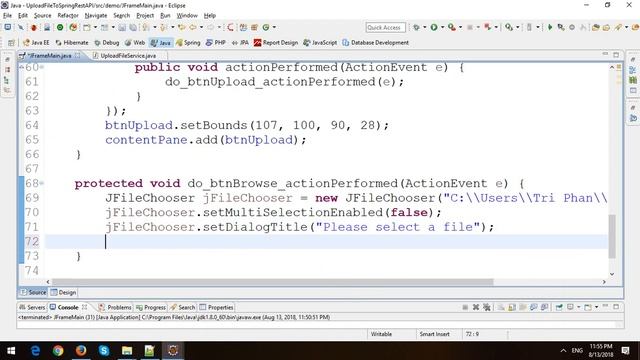Click the Windows Start button
The image size is (640, 360).
click(x=11, y=351)
